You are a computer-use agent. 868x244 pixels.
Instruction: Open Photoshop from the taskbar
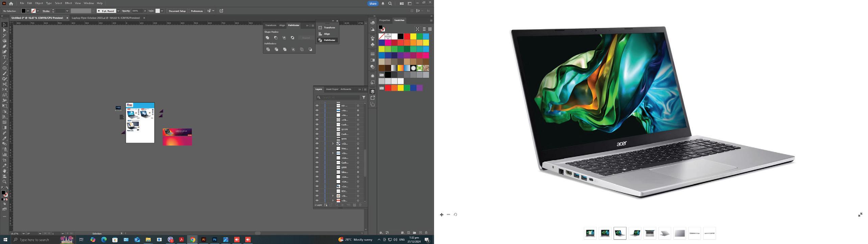point(214,240)
